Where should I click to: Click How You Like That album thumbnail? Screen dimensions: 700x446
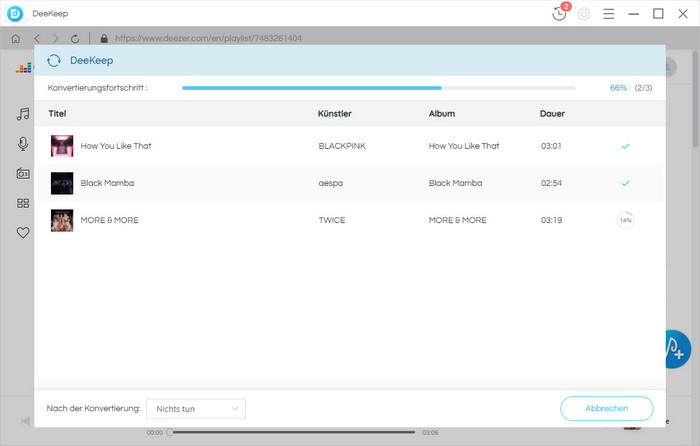pyautogui.click(x=62, y=146)
